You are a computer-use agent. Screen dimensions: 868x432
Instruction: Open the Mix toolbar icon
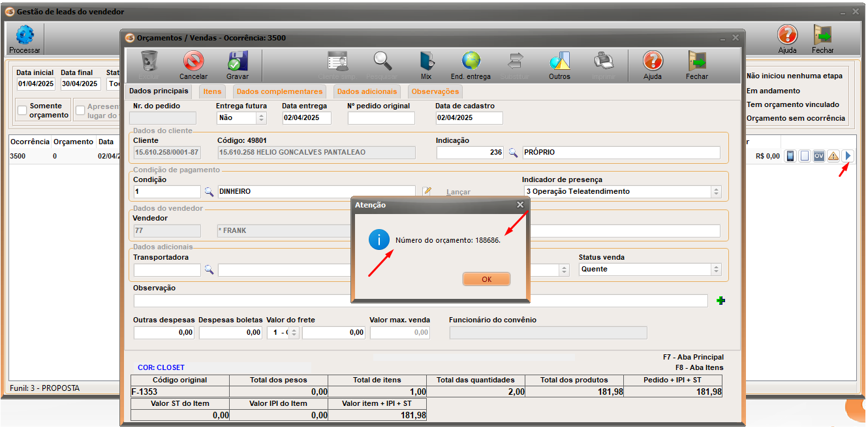(426, 61)
